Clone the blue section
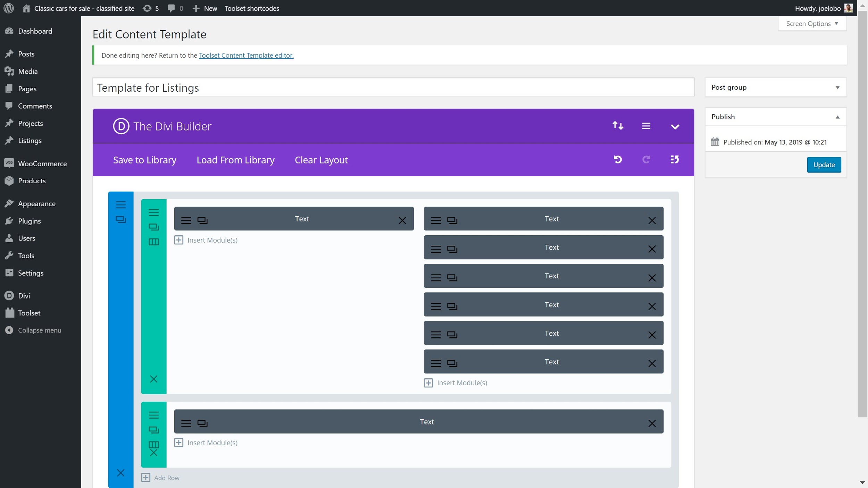This screenshot has width=868, height=488. [x=120, y=219]
